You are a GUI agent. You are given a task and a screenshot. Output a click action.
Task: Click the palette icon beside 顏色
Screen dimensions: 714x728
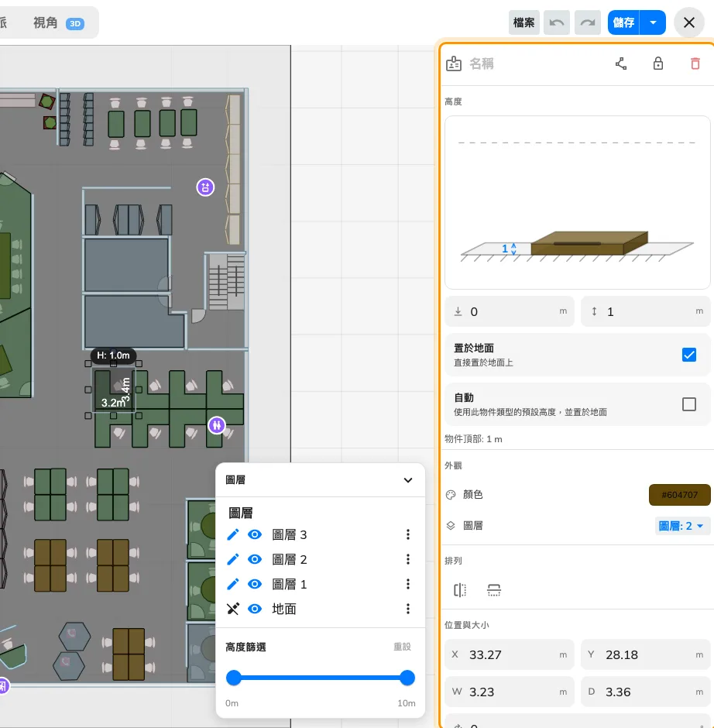point(451,494)
